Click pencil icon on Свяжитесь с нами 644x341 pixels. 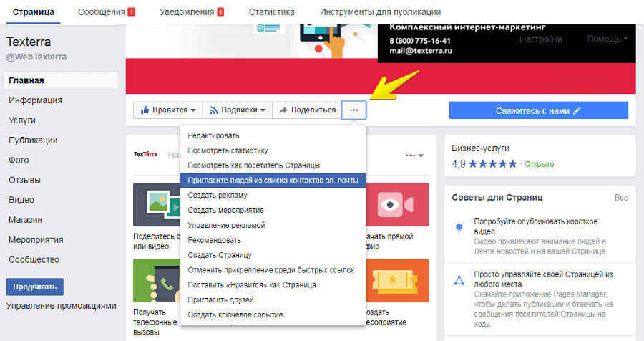577,110
